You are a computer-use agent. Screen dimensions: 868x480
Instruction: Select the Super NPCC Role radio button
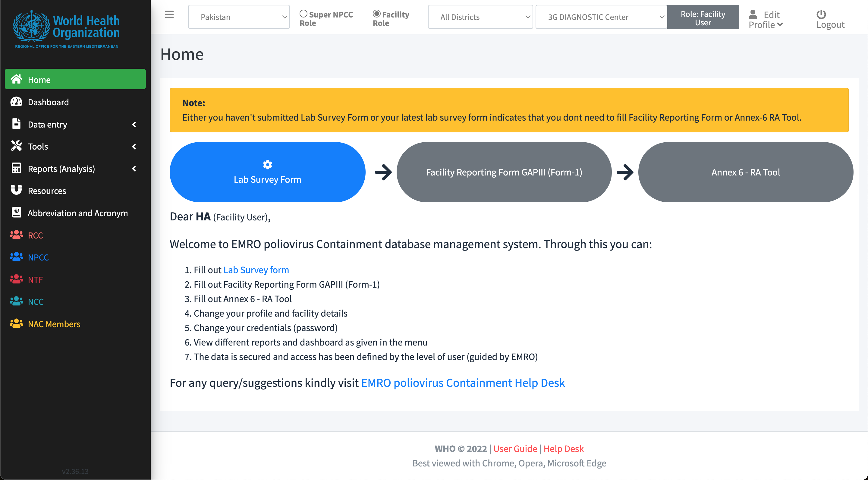(x=303, y=14)
